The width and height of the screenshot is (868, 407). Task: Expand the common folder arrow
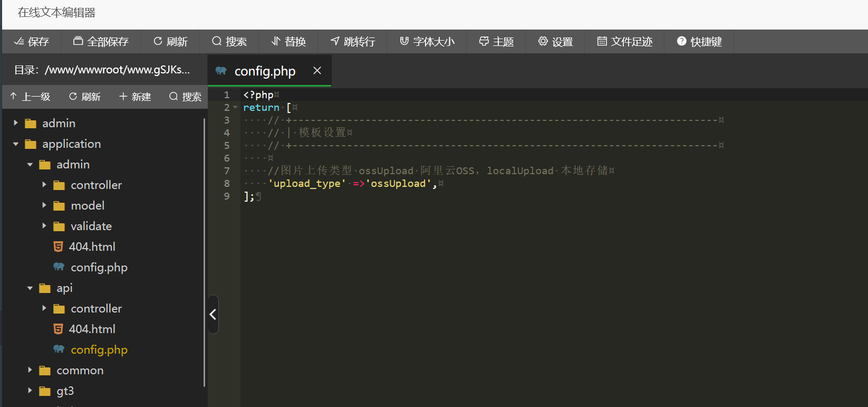click(30, 370)
